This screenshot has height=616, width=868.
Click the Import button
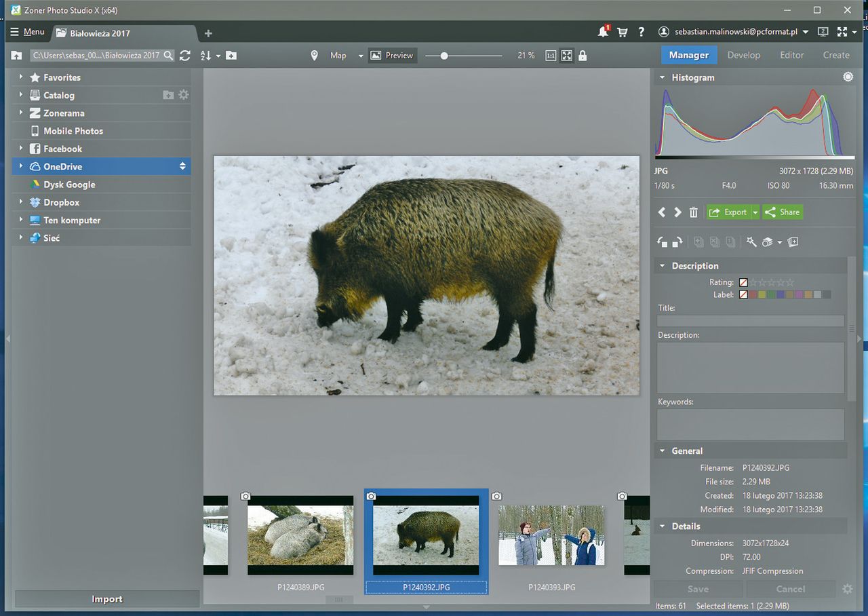click(107, 599)
